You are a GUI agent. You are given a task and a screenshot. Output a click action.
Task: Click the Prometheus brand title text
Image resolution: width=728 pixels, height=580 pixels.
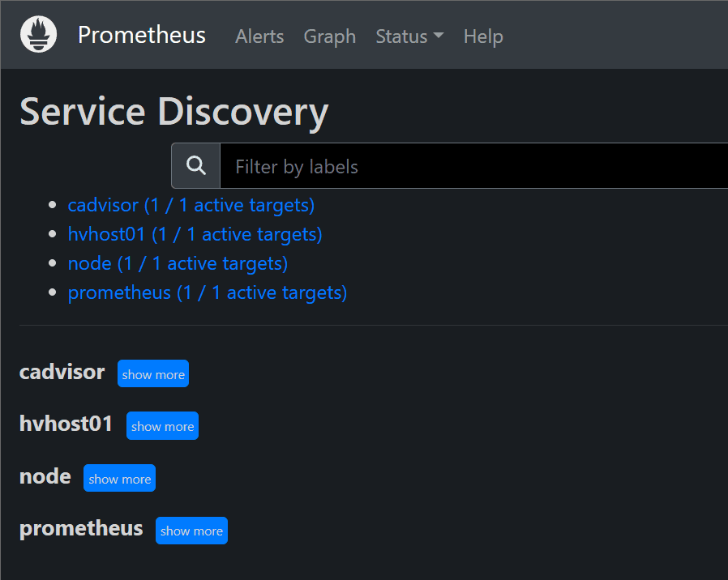(142, 36)
